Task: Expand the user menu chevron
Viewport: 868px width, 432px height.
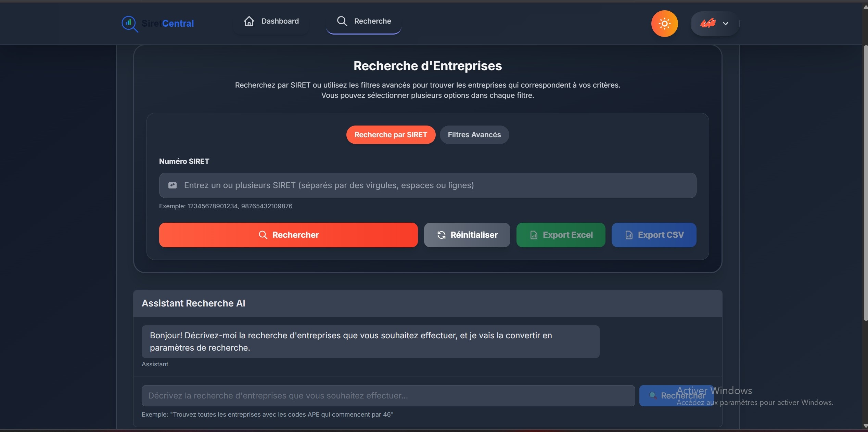Action: pyautogui.click(x=725, y=24)
